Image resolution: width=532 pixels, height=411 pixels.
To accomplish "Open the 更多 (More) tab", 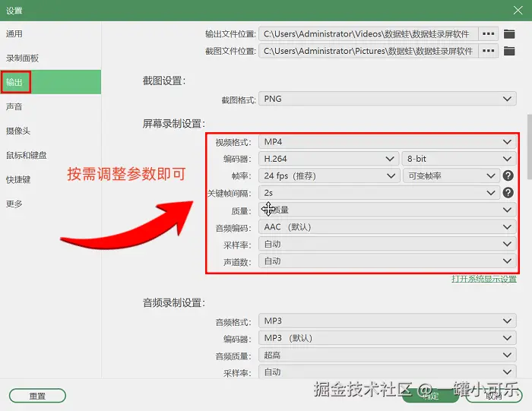I will pyautogui.click(x=50, y=204).
